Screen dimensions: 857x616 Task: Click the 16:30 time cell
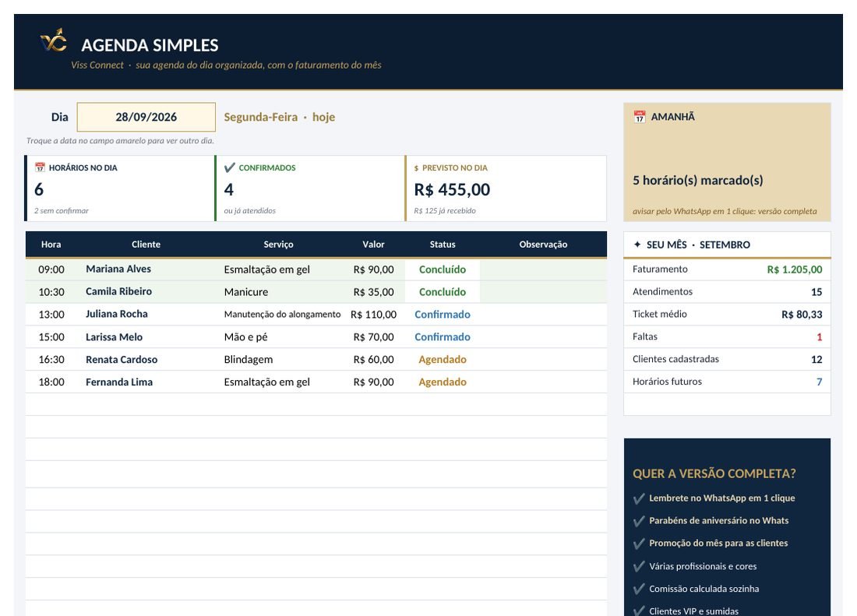pyautogui.click(x=51, y=359)
